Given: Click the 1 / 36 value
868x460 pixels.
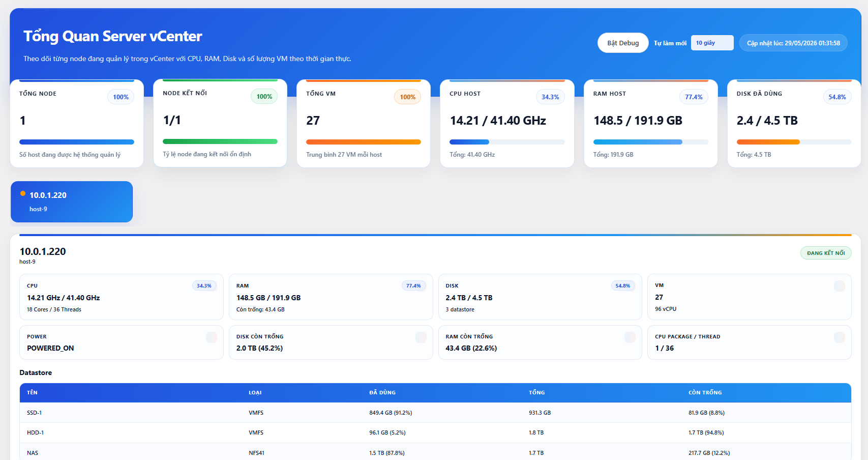Looking at the screenshot, I should 665,348.
